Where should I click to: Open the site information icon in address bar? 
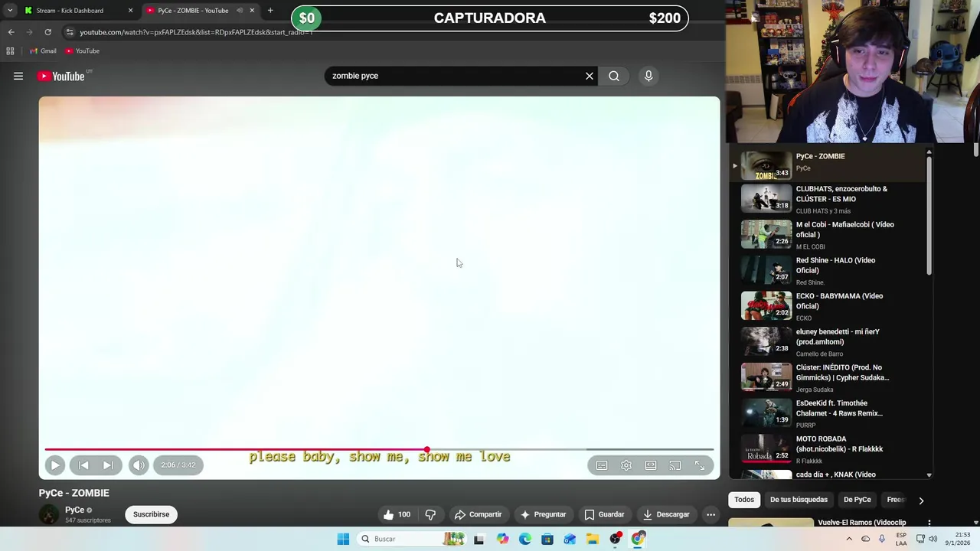(70, 32)
